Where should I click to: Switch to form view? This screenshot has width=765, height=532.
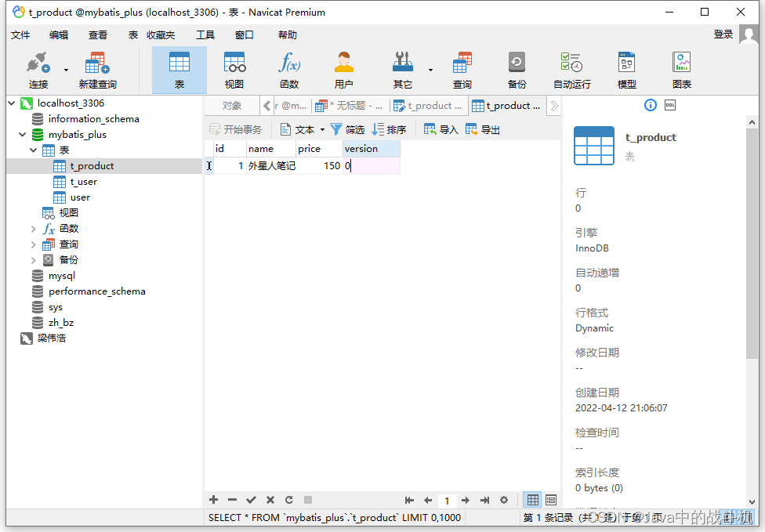(x=551, y=500)
